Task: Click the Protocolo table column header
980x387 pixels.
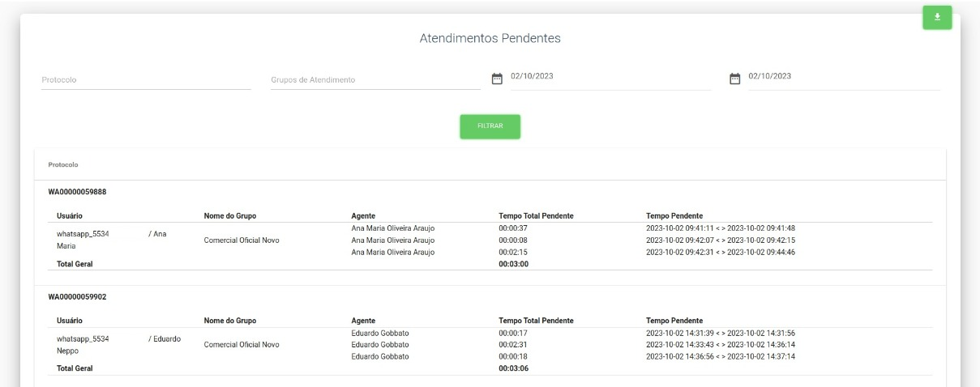Action: click(63, 164)
